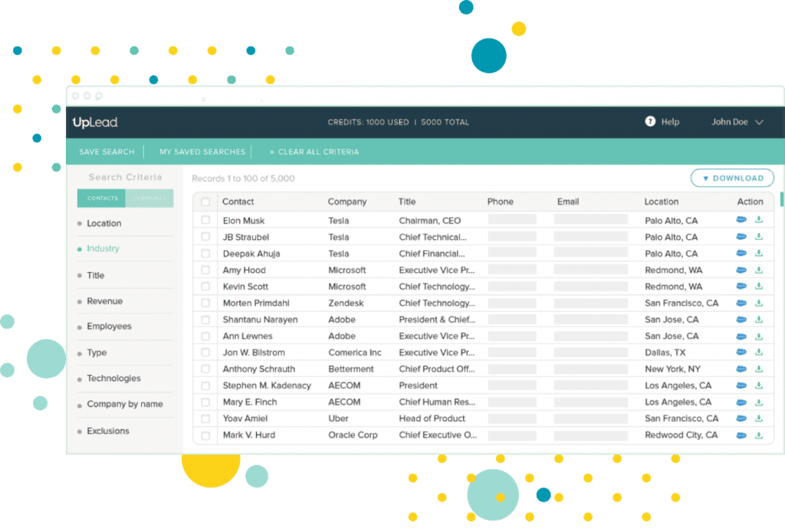Open the Help question mark icon

[x=650, y=121]
